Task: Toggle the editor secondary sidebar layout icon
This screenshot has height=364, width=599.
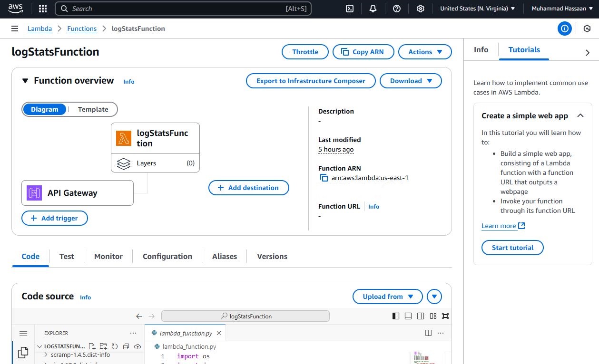Action: [x=421, y=316]
